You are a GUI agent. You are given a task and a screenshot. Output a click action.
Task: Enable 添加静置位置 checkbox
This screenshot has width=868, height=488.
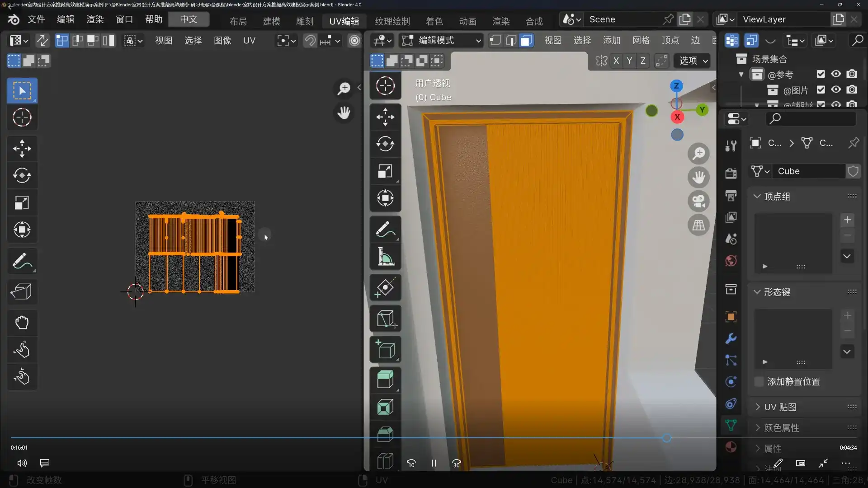(759, 382)
